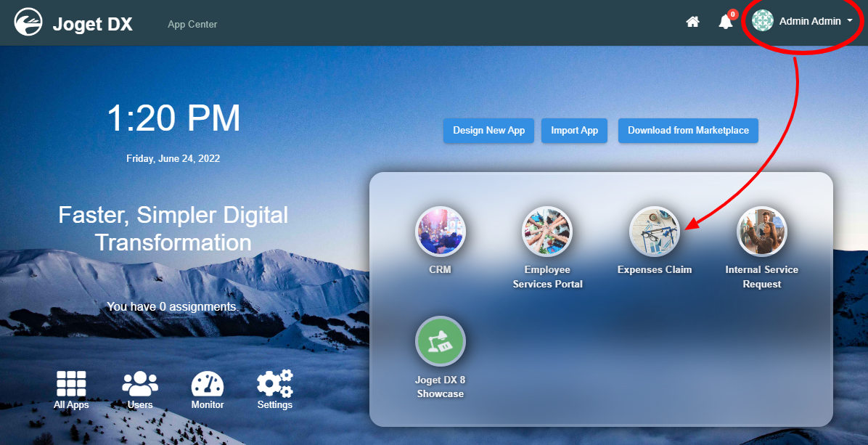The height and width of the screenshot is (445, 868).
Task: Launch the CRM app icon
Action: [x=440, y=232]
